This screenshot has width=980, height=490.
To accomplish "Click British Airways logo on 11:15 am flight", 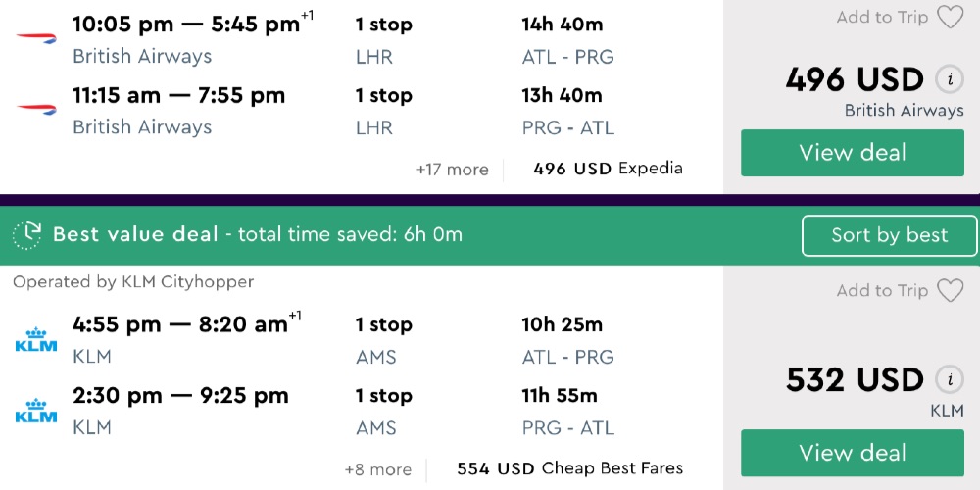I will pyautogui.click(x=36, y=108).
